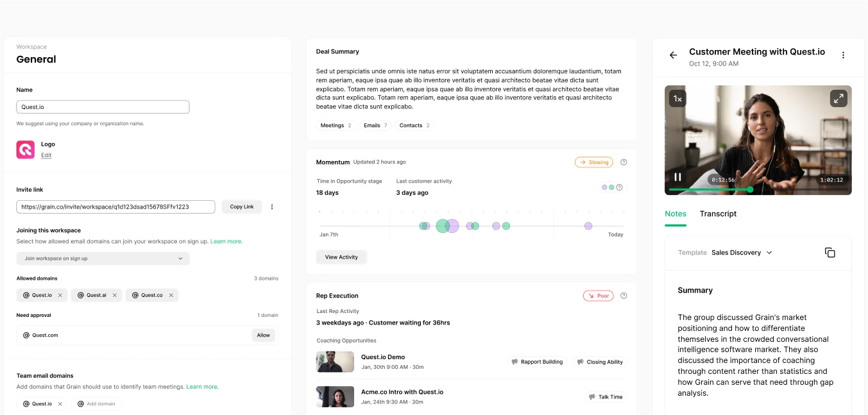Allow the Quest.com domain
868x415 pixels.
click(264, 335)
